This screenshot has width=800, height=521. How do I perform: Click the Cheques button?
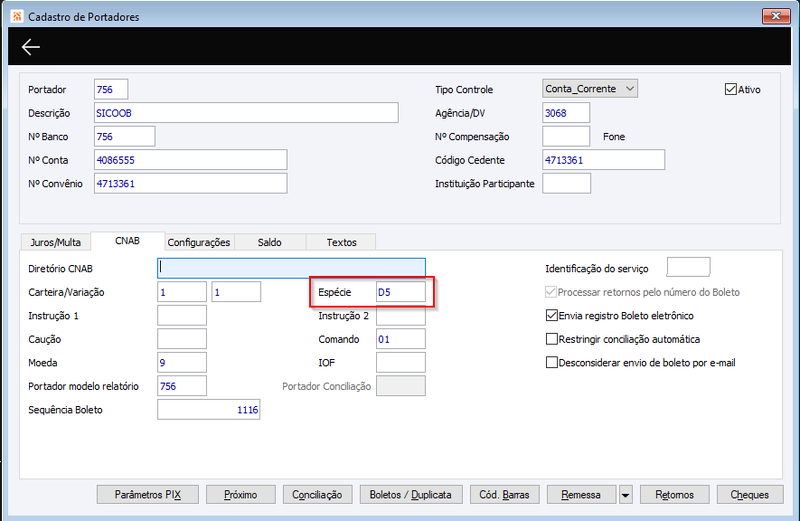pos(750,494)
